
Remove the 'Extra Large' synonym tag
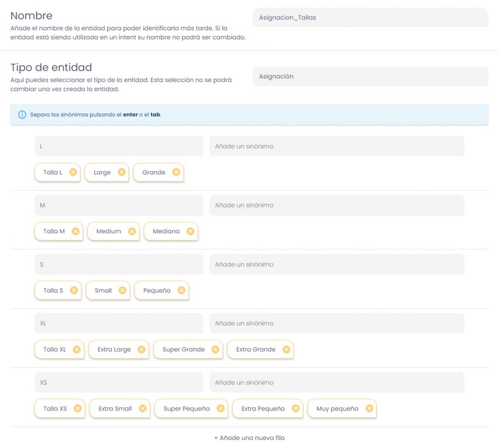[x=141, y=349]
